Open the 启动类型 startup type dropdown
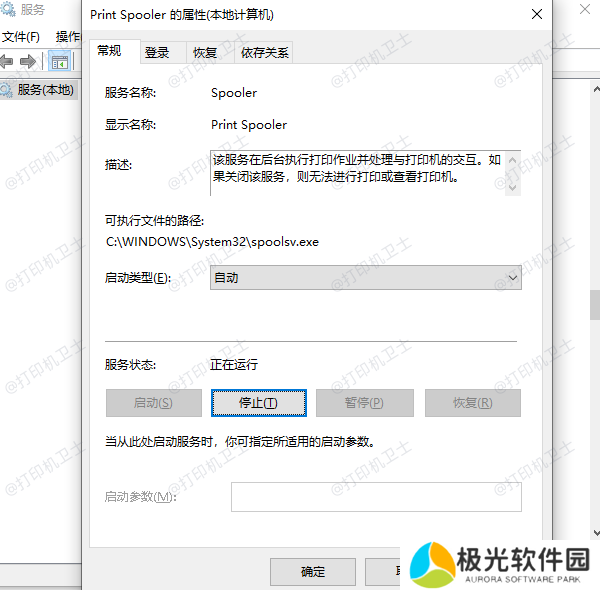Image resolution: width=600 pixels, height=590 pixels. point(366,278)
